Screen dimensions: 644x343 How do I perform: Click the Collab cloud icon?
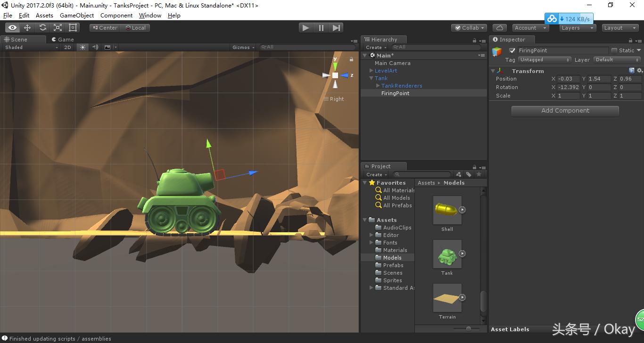[x=499, y=27]
